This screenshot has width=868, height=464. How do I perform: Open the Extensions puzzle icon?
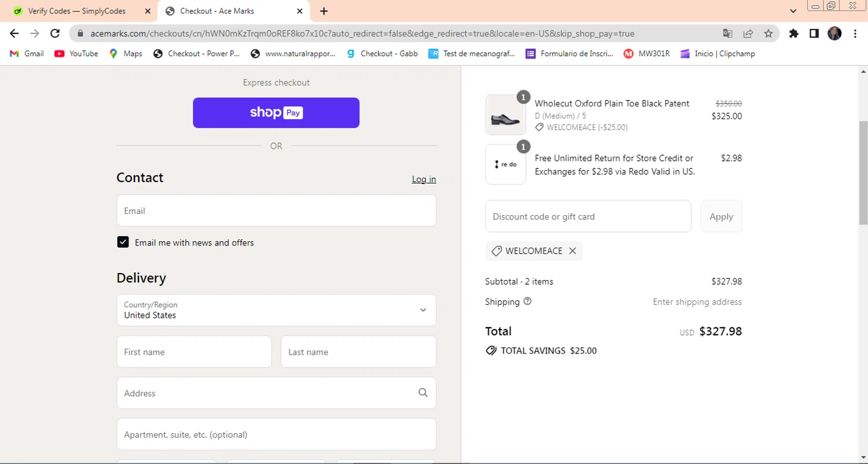point(794,34)
